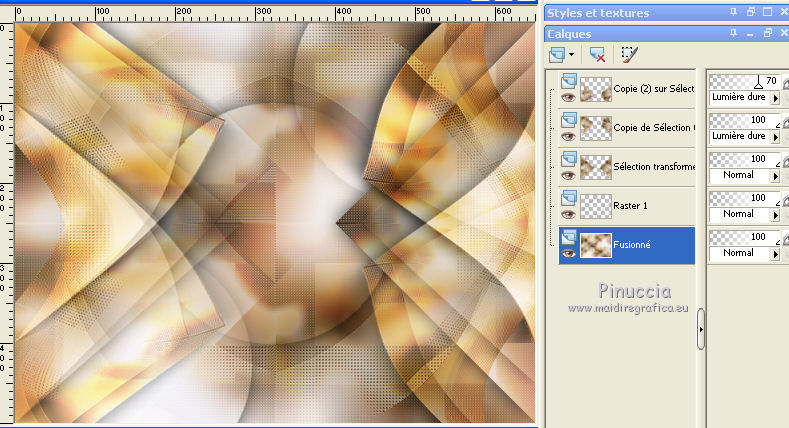Select the Fusionné layer name
This screenshot has width=789, height=428.
[x=632, y=245]
